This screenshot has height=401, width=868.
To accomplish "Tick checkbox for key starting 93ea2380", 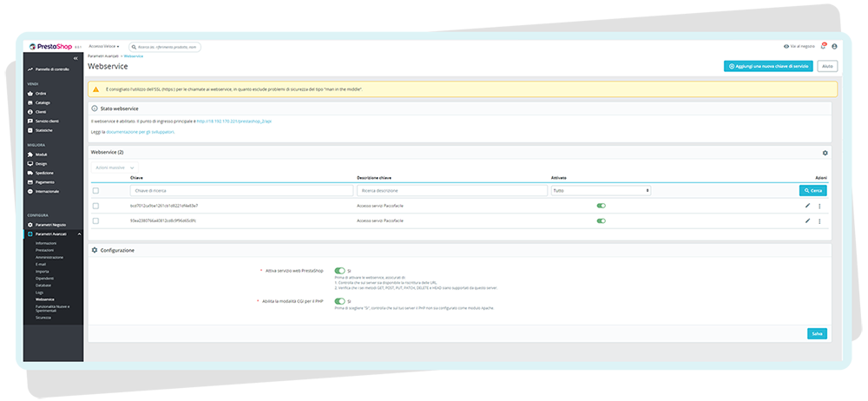I will point(95,220).
